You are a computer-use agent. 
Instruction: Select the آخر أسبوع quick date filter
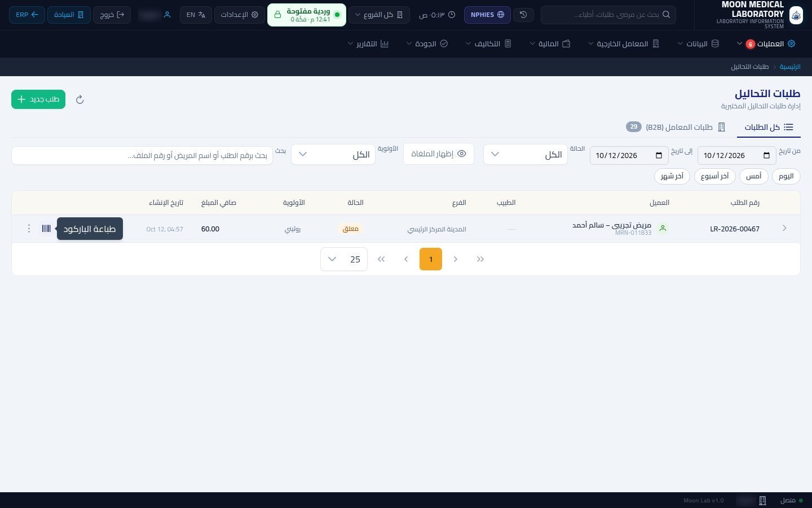tap(715, 176)
